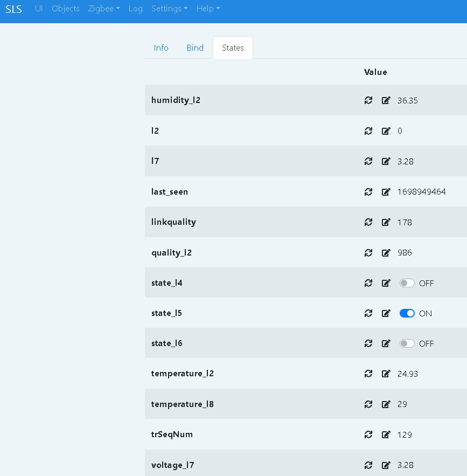Select the temperature_l2 value 24.93

[408, 374]
